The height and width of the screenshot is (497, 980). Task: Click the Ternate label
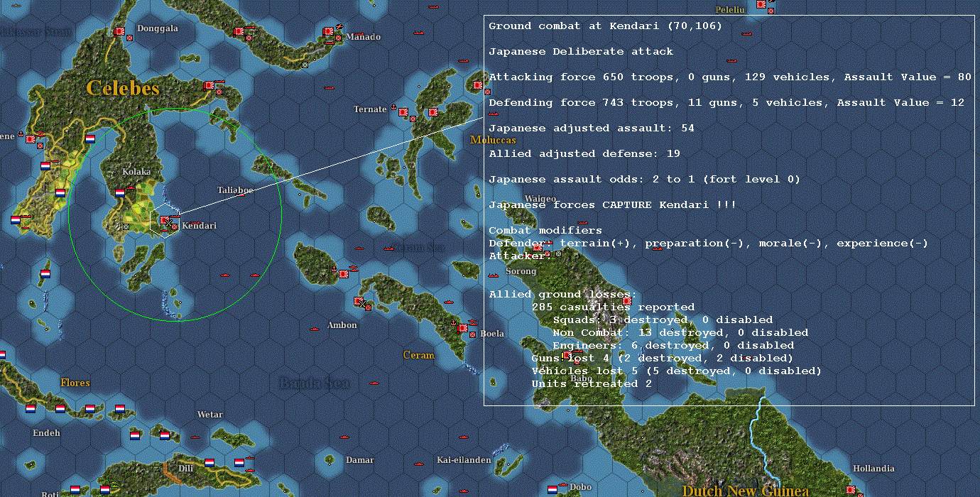coord(371,109)
